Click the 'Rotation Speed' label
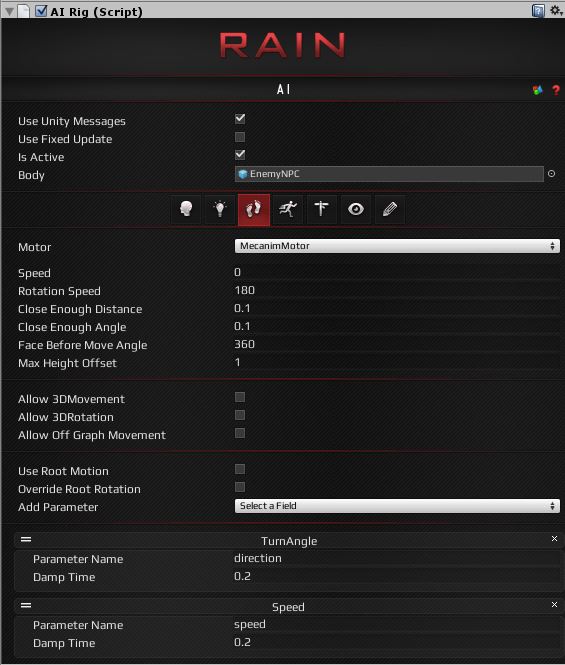Screen dimensions: 565x665 (x=59, y=291)
